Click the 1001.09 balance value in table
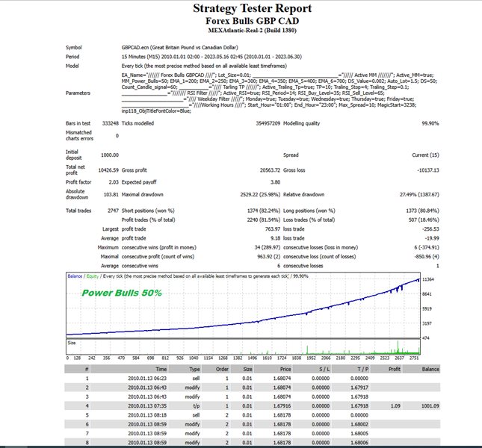Viewport: 482px width, 448px height. point(430,405)
